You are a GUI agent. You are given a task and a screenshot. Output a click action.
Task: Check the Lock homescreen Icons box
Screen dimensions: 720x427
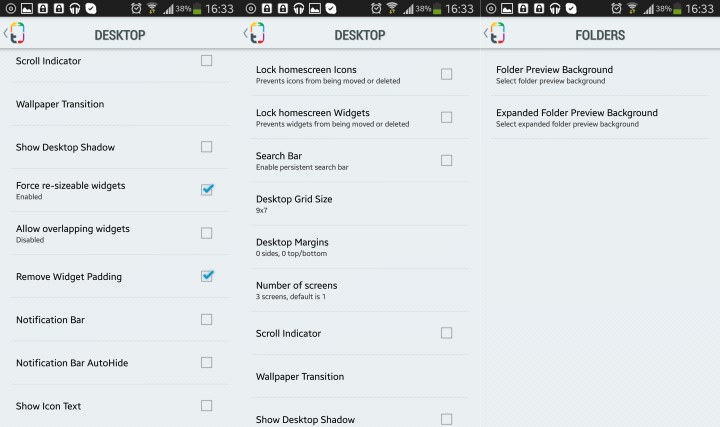(x=446, y=74)
